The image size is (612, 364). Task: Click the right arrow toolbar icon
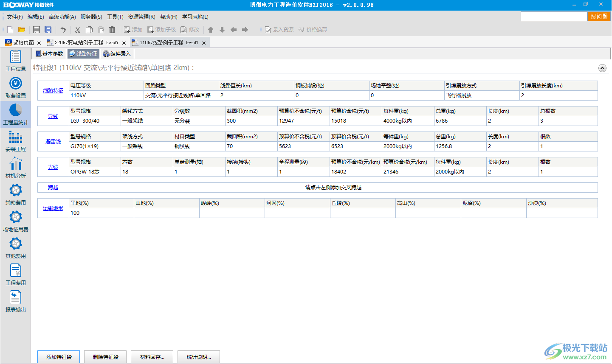pos(245,30)
